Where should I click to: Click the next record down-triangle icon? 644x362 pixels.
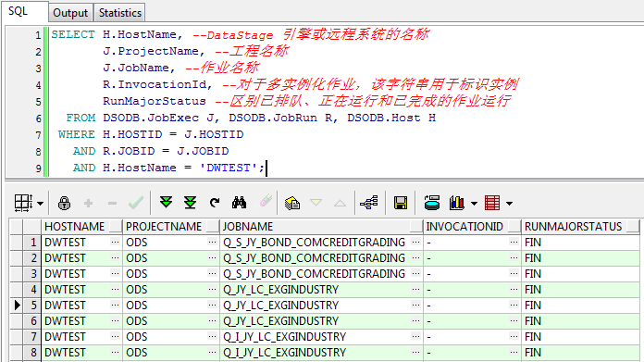316,203
